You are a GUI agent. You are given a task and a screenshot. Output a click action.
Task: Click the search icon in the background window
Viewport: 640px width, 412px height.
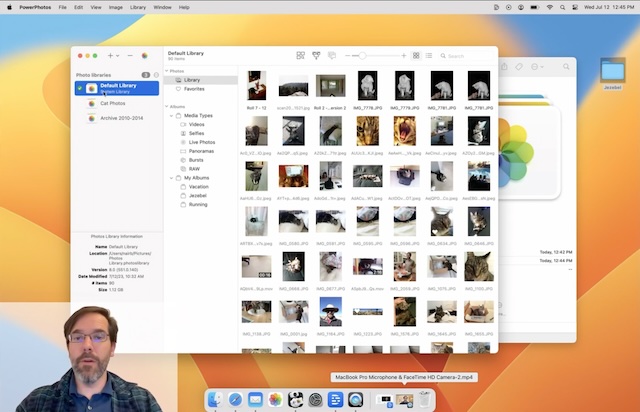tap(566, 67)
